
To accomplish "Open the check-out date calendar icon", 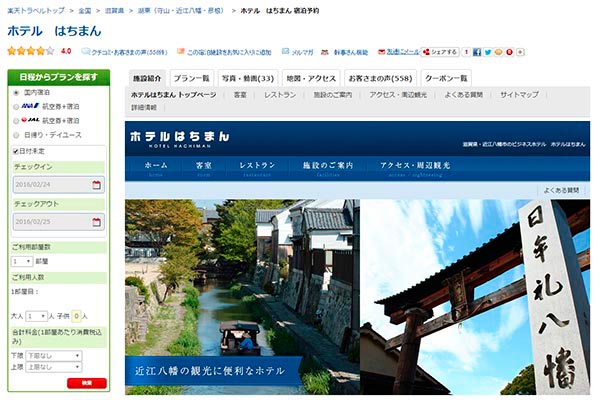I will (96, 220).
